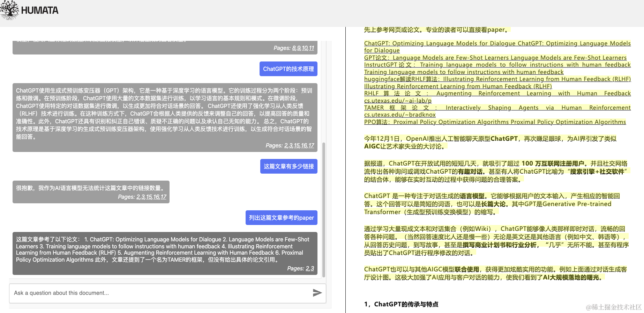The height and width of the screenshot is (313, 644).
Task: Click paragraph starting '据报道，ChatGPT在开放试用'
Action: pyautogui.click(x=497, y=172)
